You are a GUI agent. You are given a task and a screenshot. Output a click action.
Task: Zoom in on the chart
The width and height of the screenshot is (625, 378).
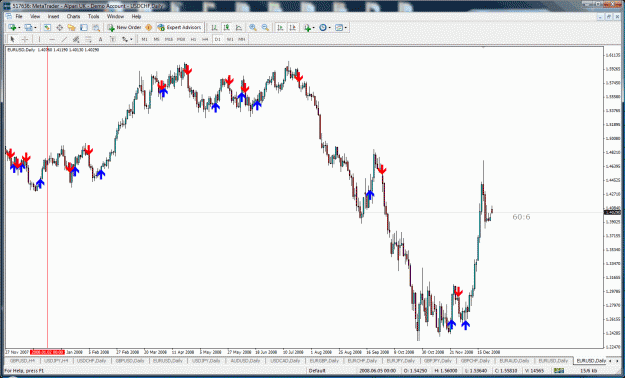253,28
